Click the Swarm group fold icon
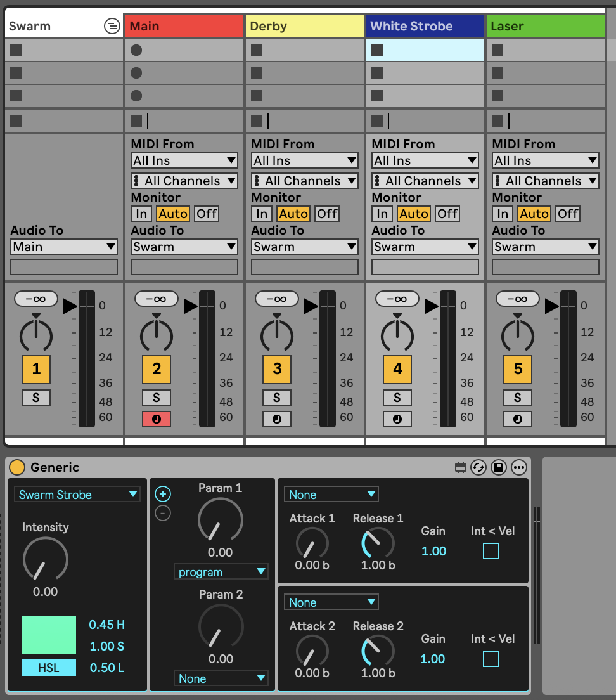The height and width of the screenshot is (700, 616). 112,26
